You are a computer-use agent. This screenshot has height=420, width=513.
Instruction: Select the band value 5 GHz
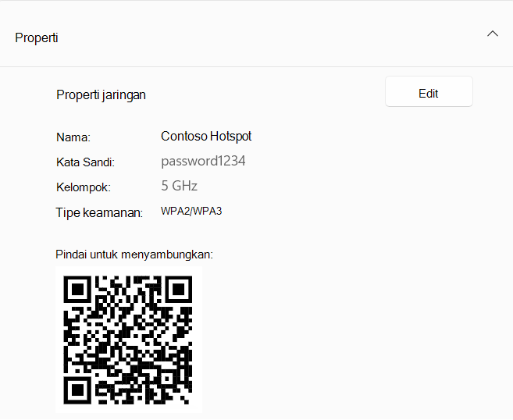click(x=179, y=186)
